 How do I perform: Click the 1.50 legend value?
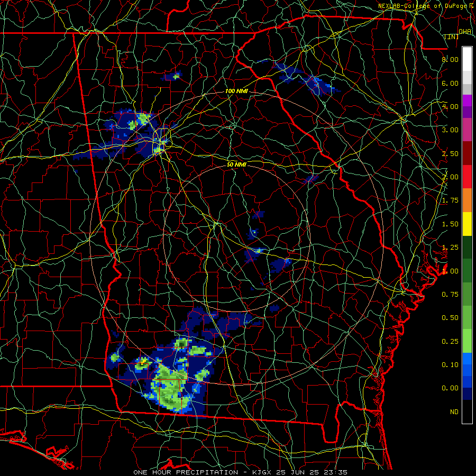(450, 224)
